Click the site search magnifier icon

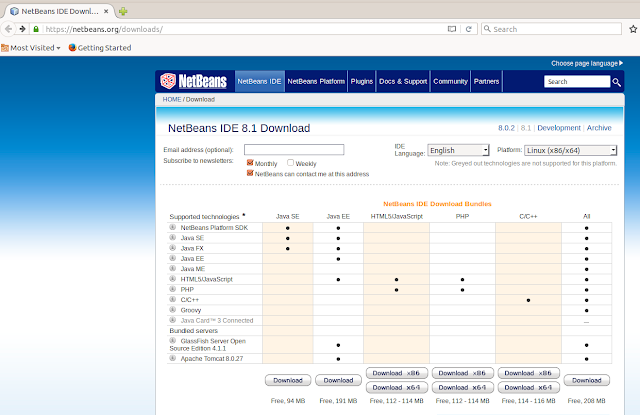click(x=616, y=82)
